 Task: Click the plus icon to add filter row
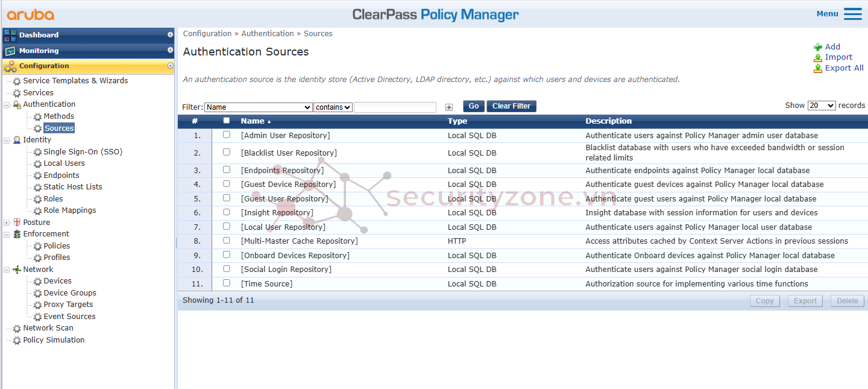click(x=448, y=107)
